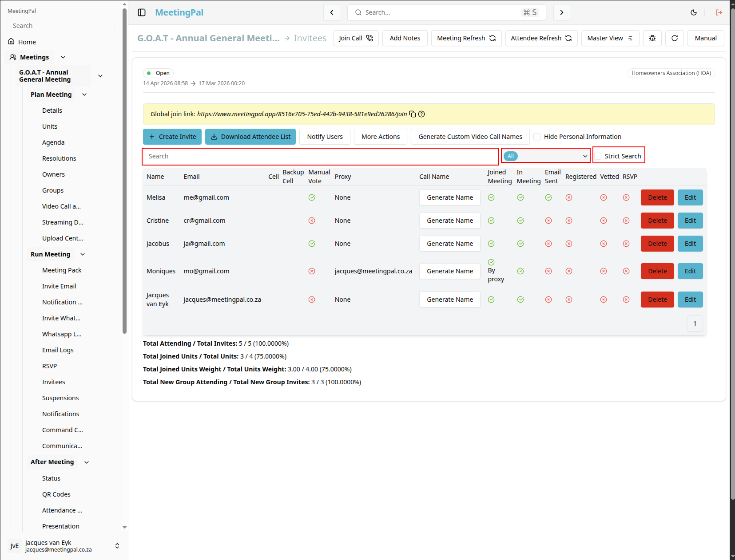Open the All filter dropdown

[x=546, y=156]
